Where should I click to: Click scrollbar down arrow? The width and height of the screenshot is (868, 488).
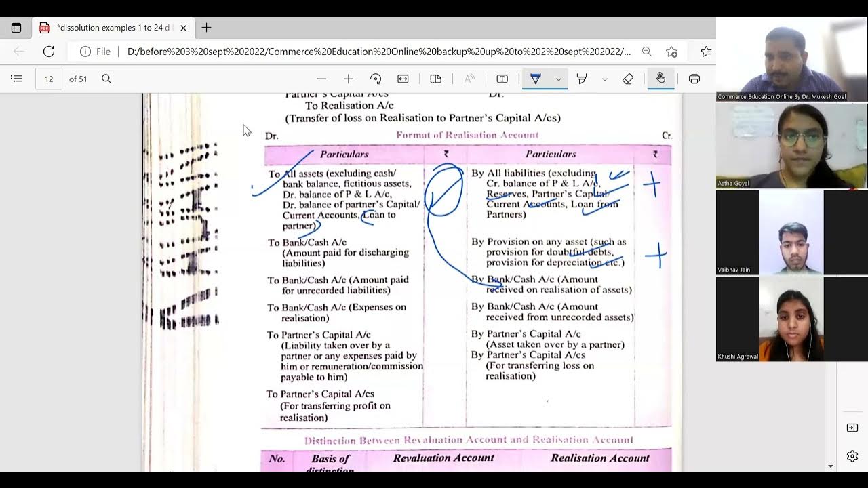coord(831,466)
